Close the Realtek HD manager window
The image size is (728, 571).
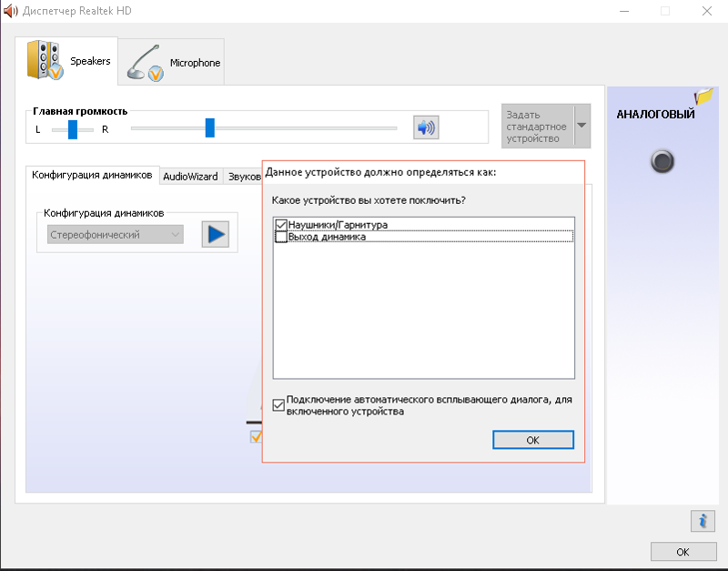[x=707, y=11]
